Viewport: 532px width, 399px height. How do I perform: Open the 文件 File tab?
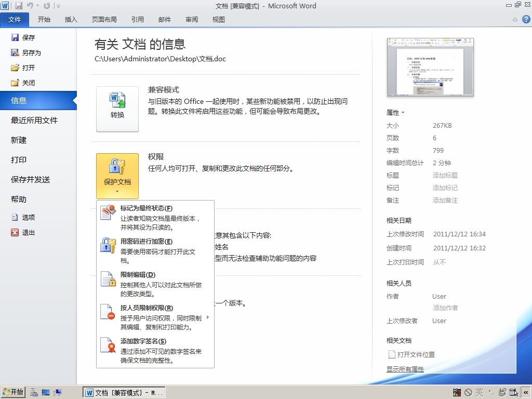pyautogui.click(x=15, y=20)
